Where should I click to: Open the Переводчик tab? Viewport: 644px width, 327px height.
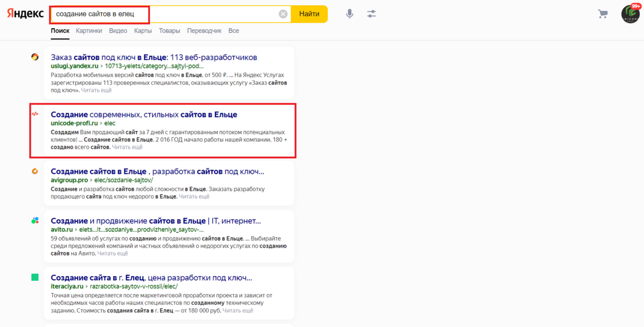[x=204, y=31]
